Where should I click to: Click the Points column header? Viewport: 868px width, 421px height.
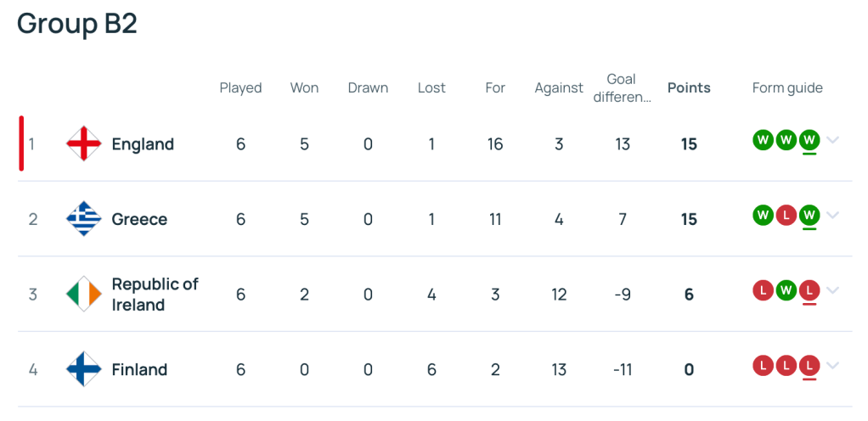[x=689, y=87]
